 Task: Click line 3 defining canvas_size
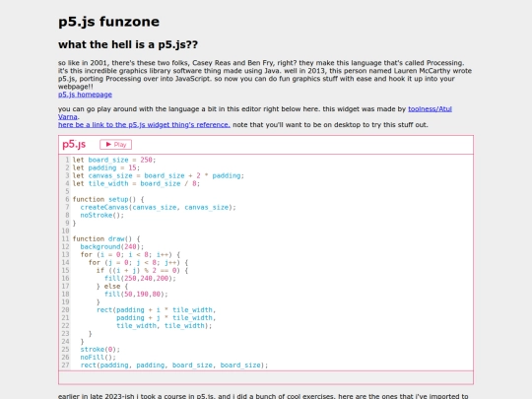pos(158,175)
